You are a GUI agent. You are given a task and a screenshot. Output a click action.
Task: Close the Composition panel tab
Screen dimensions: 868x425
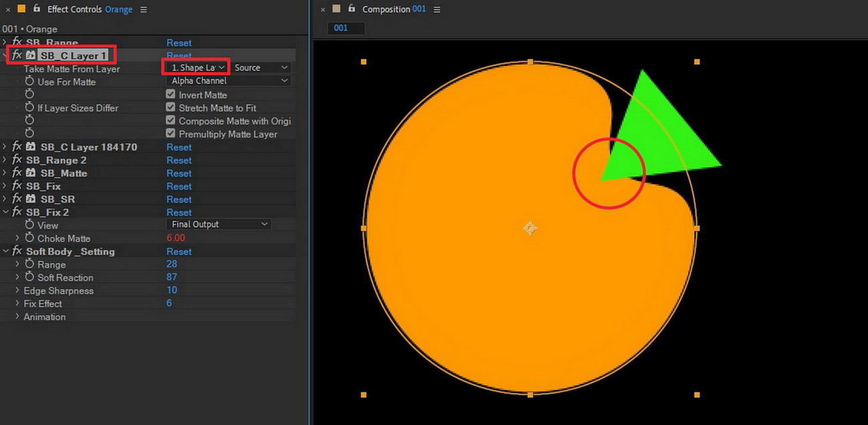point(323,9)
